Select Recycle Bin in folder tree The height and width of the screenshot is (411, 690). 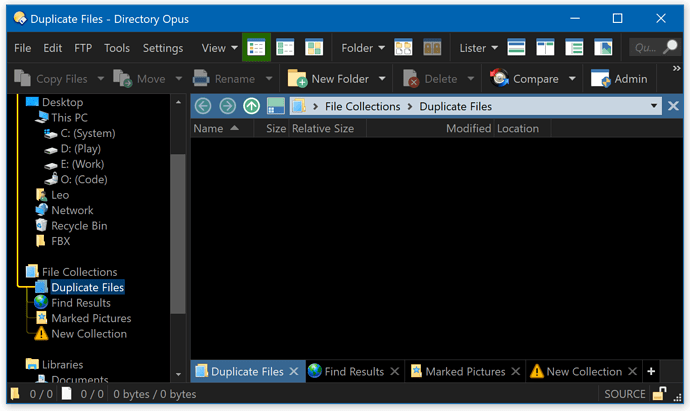tap(71, 225)
